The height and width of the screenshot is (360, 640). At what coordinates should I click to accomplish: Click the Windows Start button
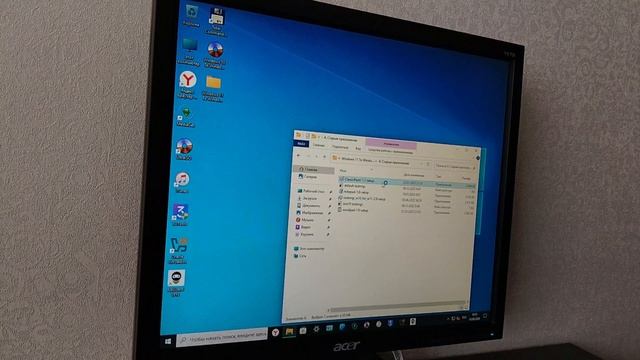click(x=168, y=341)
